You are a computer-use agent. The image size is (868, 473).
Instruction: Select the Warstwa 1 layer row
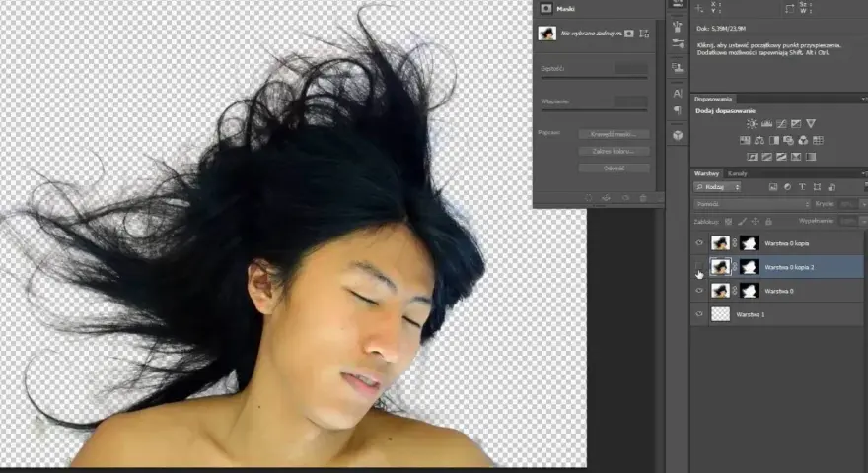[x=778, y=314]
